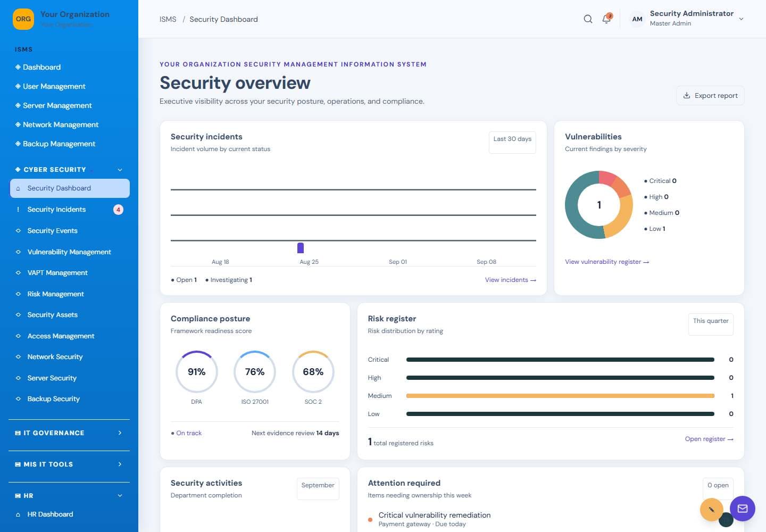The width and height of the screenshot is (766, 532).
Task: Click the IT Governance section icon
Action: point(18,433)
